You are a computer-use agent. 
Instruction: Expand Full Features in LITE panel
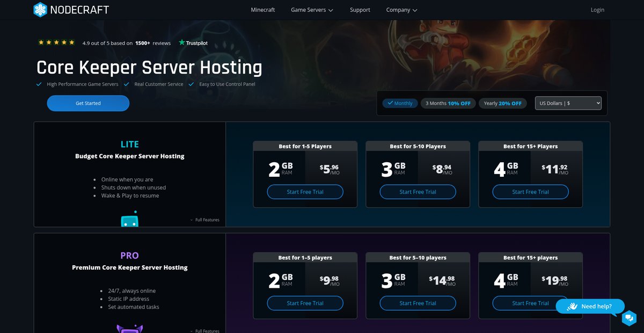pyautogui.click(x=204, y=220)
